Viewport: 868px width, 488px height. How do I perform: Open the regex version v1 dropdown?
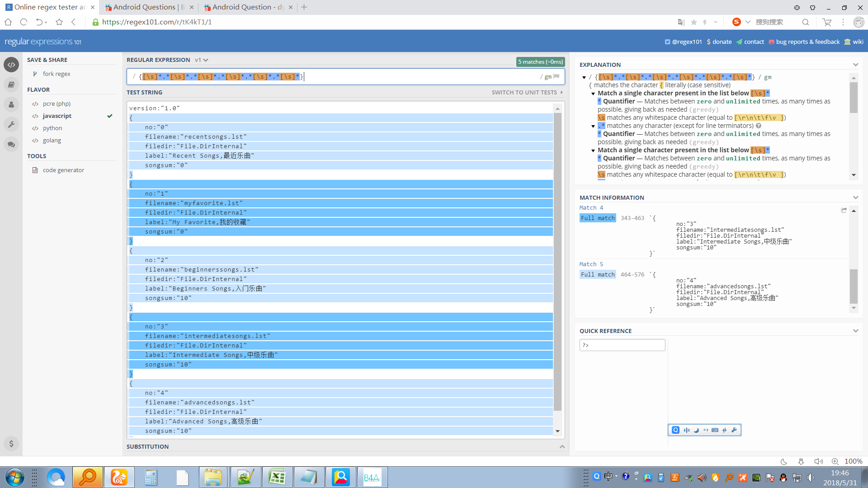[202, 60]
